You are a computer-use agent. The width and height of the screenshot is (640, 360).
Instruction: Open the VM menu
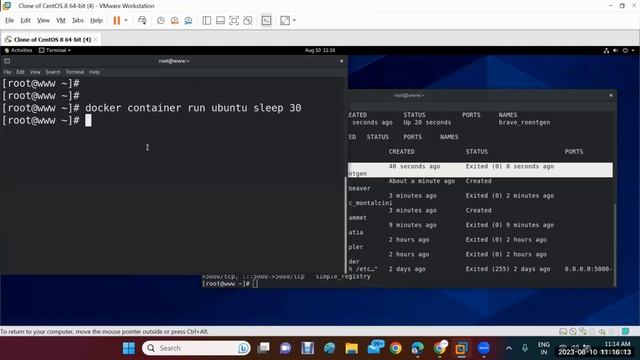[60, 20]
